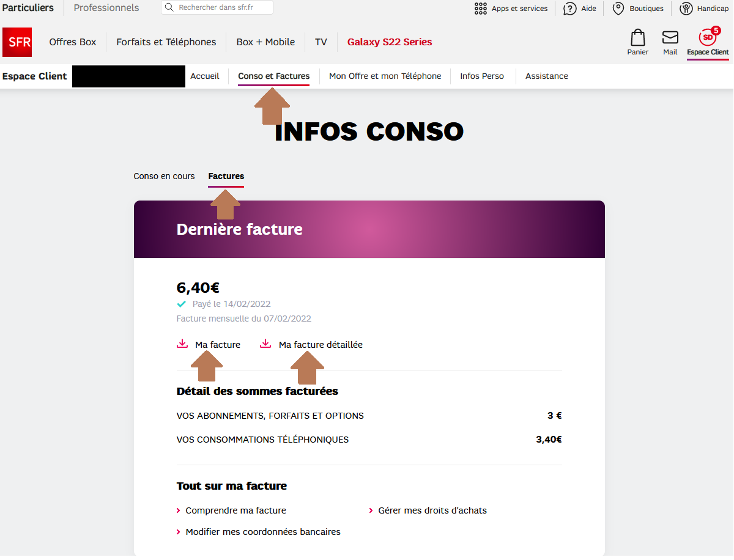Select the Factures tab
Screen dimensions: 734x560
(x=226, y=176)
